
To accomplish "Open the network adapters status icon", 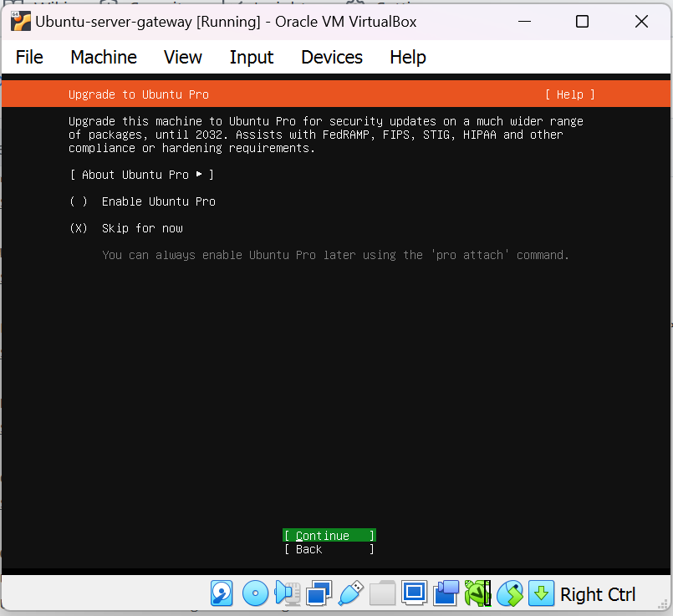I will point(319,593).
